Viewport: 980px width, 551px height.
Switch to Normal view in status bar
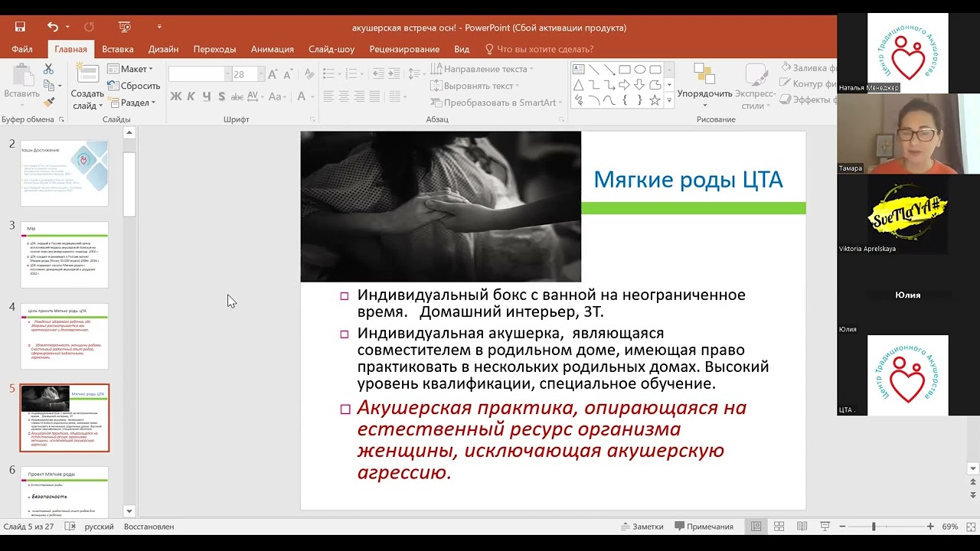(x=756, y=527)
